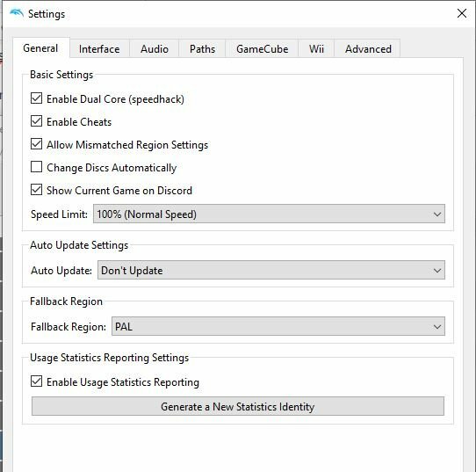
Task: Click the Speed Limit label text
Action: pos(59,214)
